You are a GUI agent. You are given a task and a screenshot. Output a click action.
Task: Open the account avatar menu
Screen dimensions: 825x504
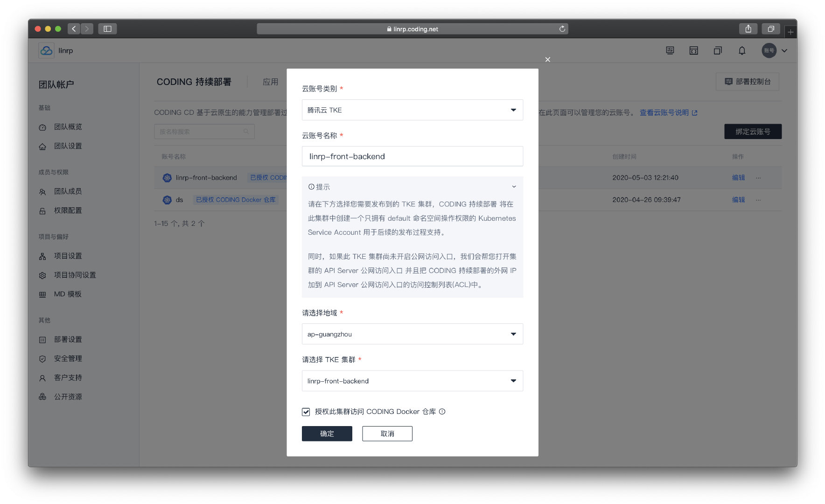coord(774,50)
